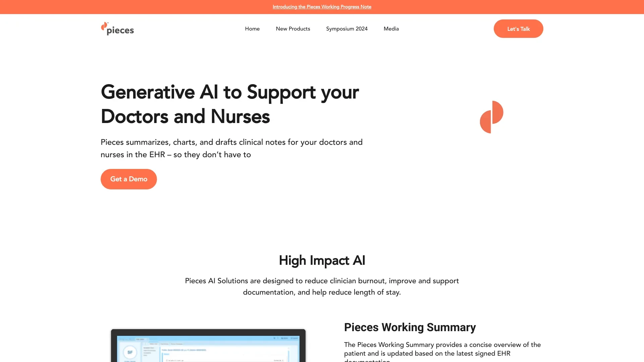The width and height of the screenshot is (644, 362).
Task: Toggle the New Products dropdown submenu
Action: (x=293, y=29)
